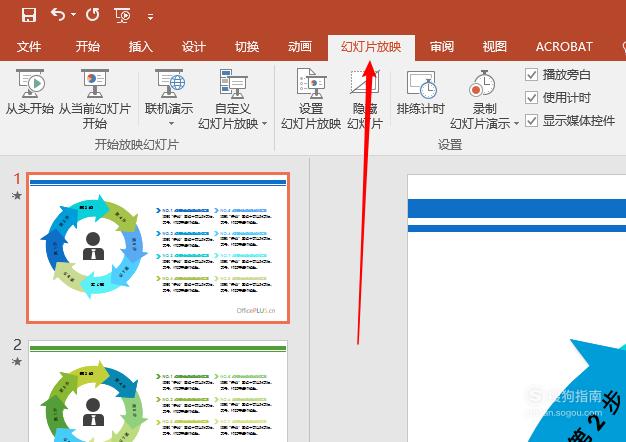Expand 录制幻灯片演示 dropdown arrow
Viewport: 626px width, 442px height.
click(x=516, y=124)
